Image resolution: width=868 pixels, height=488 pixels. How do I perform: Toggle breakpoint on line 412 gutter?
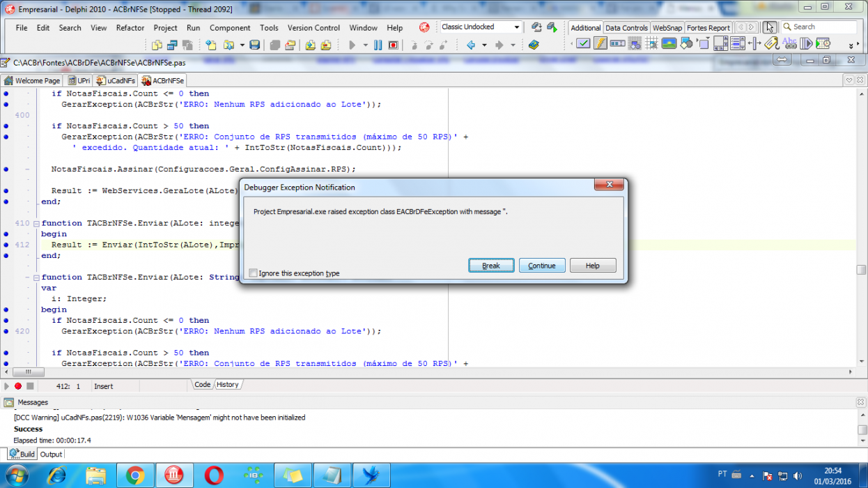(6, 245)
